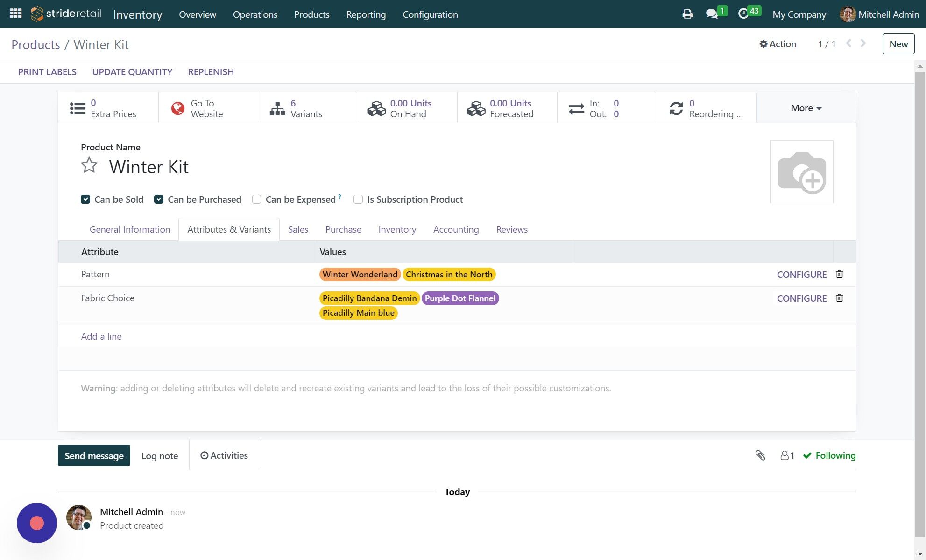
Task: Upload product image placeholder
Action: [802, 171]
